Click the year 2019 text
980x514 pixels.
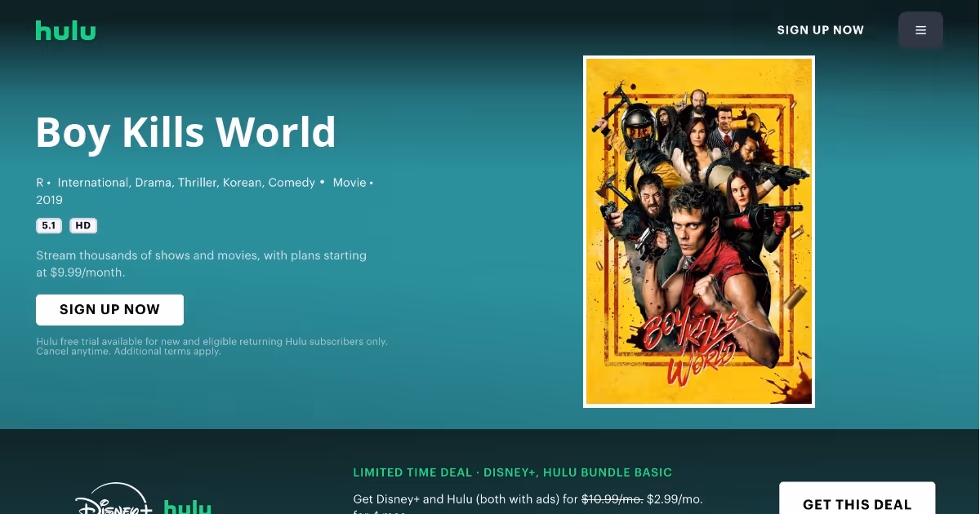tap(49, 200)
